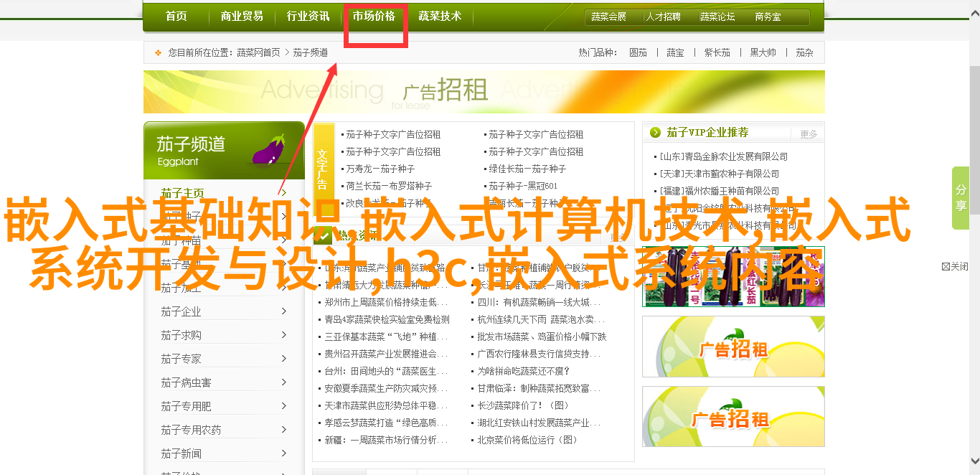The image size is (980, 475).
Task: Open article 甘肃临泽：制种蔬菜拓宽致富
Action: tap(539, 388)
